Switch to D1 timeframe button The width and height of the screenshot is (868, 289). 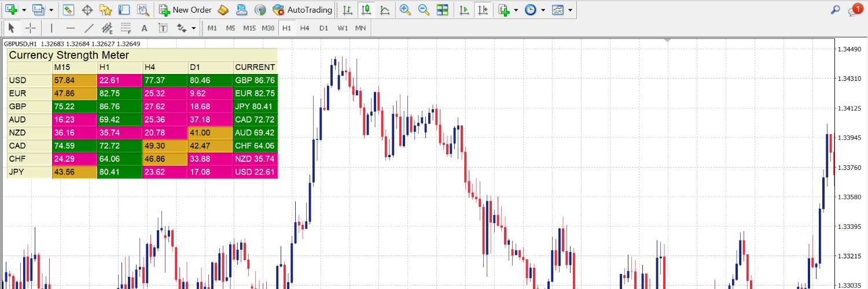323,28
